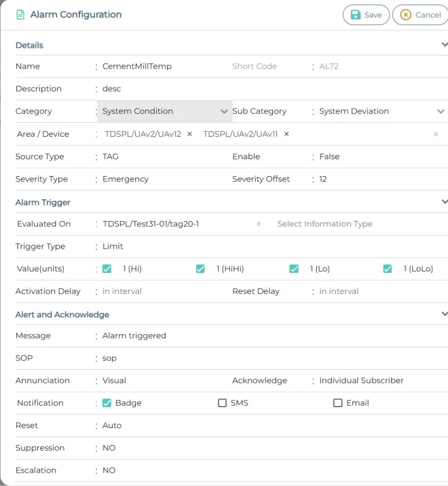Screen dimensions: 448x486
Task: Click the Alarm Configuration document icon
Action: (x=20, y=15)
